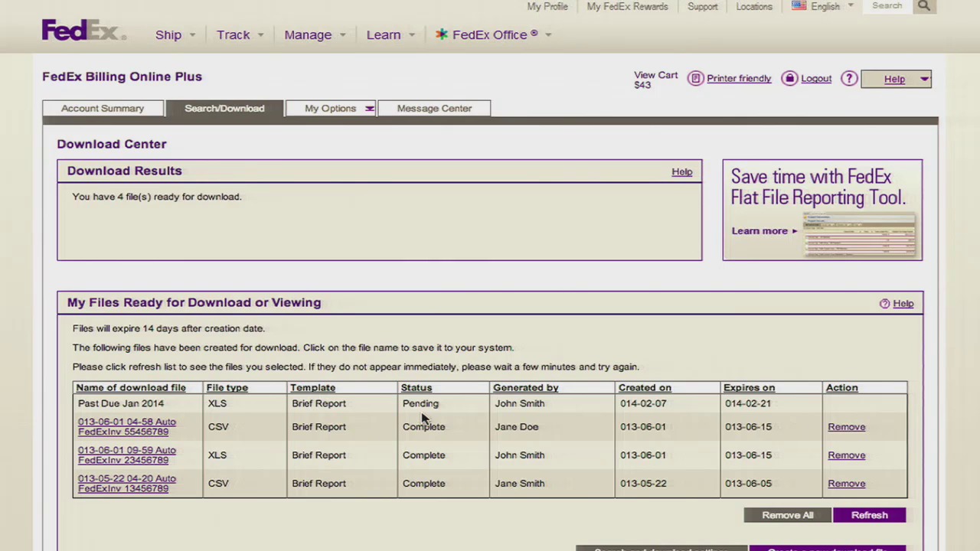
Task: Click the Flat File Reporting Tool thumbnail
Action: pos(857,235)
